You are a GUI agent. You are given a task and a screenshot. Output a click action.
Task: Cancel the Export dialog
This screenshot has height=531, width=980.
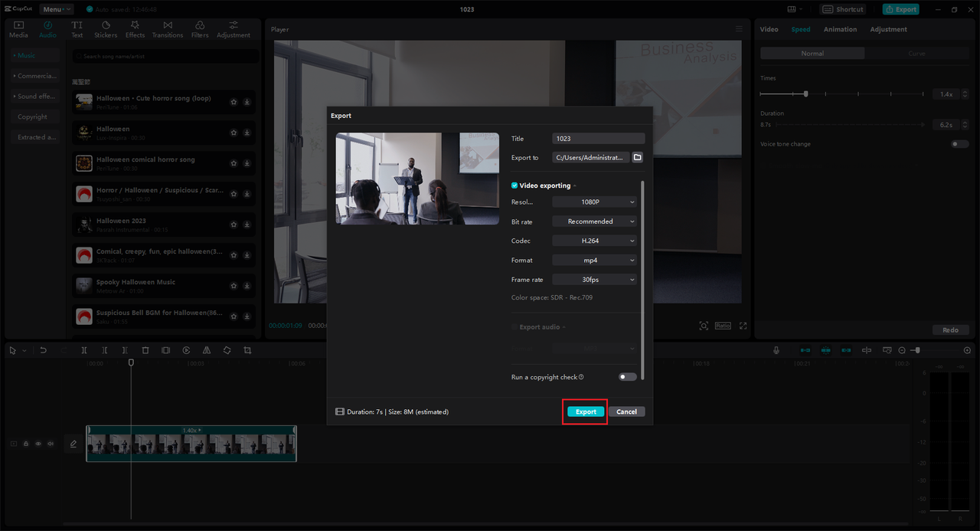pos(626,411)
